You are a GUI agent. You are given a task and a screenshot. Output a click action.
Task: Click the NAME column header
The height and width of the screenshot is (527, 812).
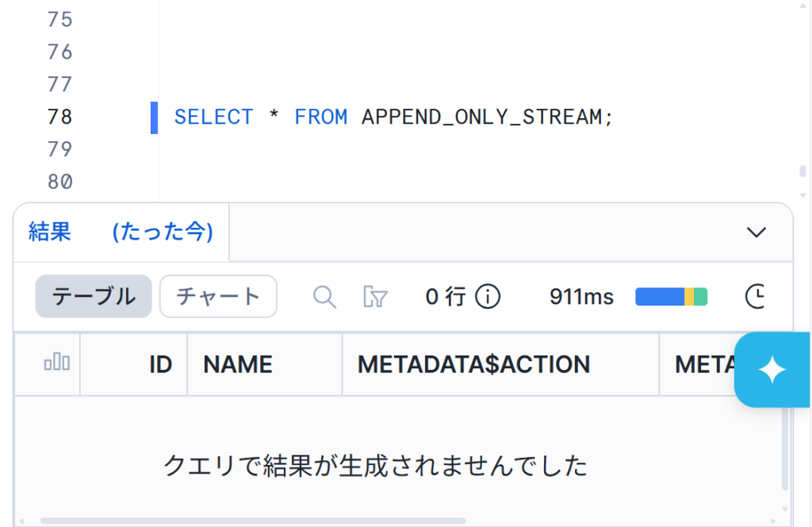pyautogui.click(x=238, y=364)
